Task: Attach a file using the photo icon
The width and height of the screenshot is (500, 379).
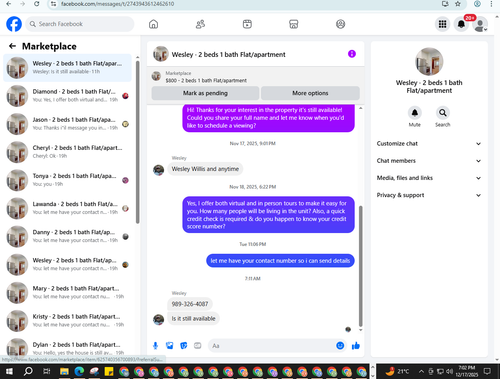Action: pos(169,346)
